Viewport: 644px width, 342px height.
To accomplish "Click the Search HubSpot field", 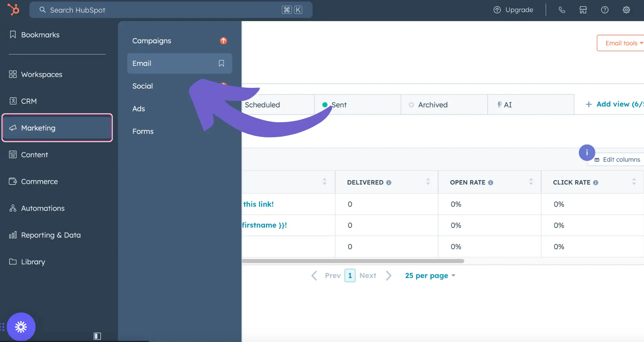I will point(171,10).
